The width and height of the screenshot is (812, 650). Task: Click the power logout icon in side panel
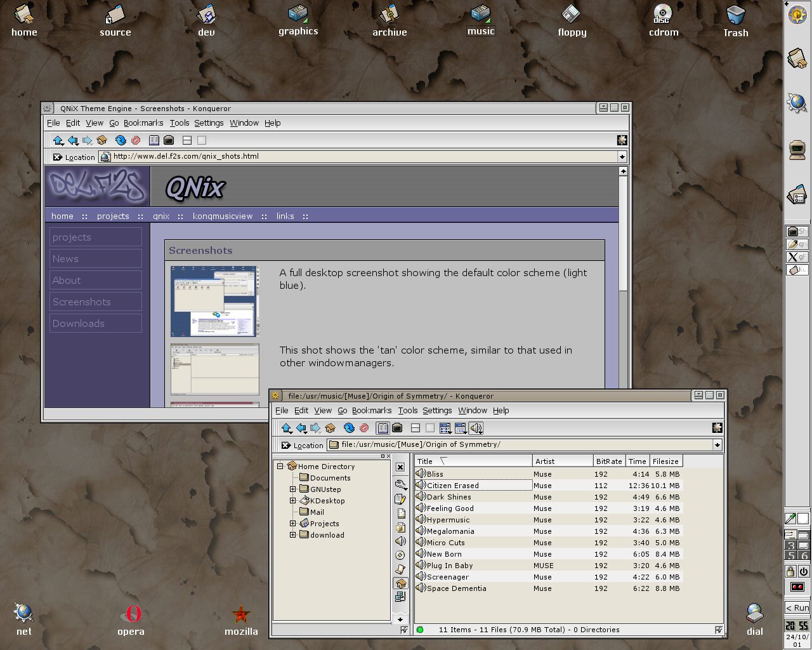coord(804,571)
